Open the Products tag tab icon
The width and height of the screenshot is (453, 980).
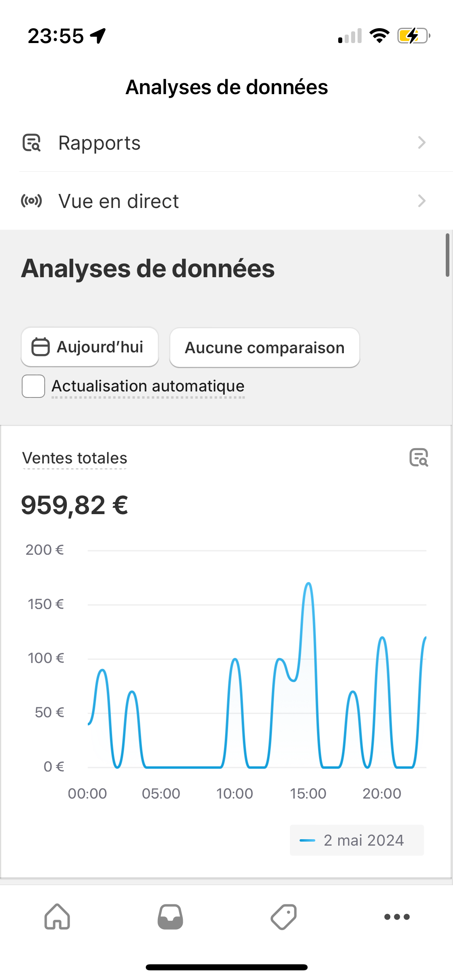(283, 917)
